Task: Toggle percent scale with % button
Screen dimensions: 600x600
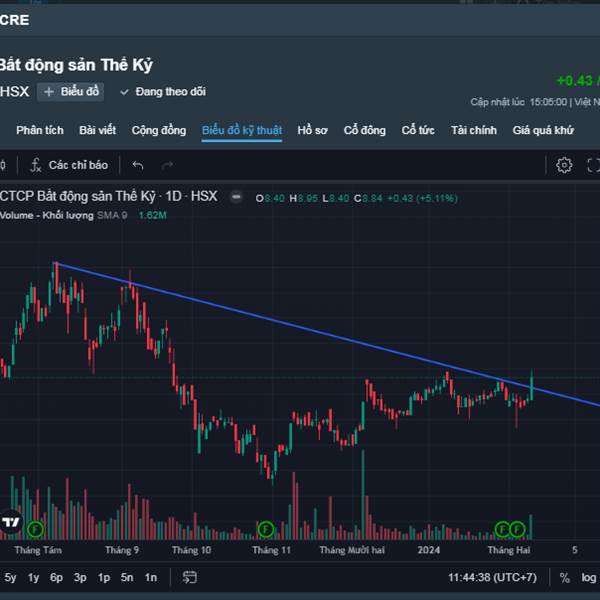Action: [x=564, y=577]
